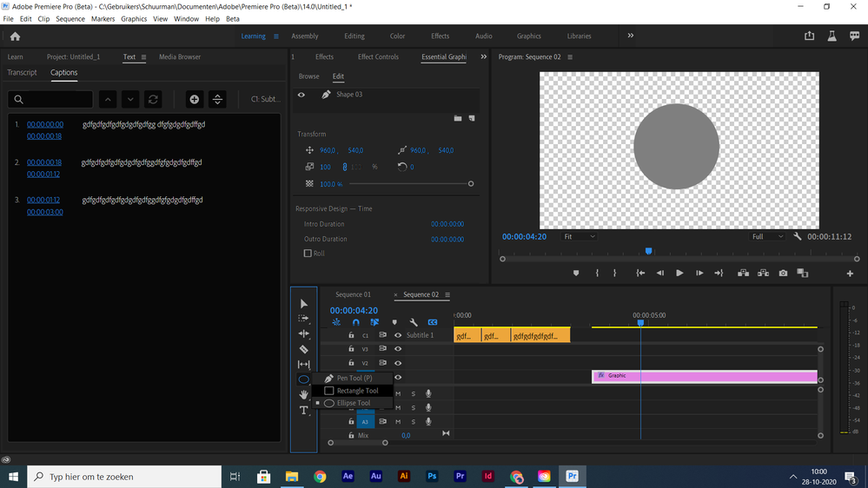Viewport: 868px width, 488px height.
Task: Choose Ellipse Tool from flyout
Action: [x=353, y=403]
